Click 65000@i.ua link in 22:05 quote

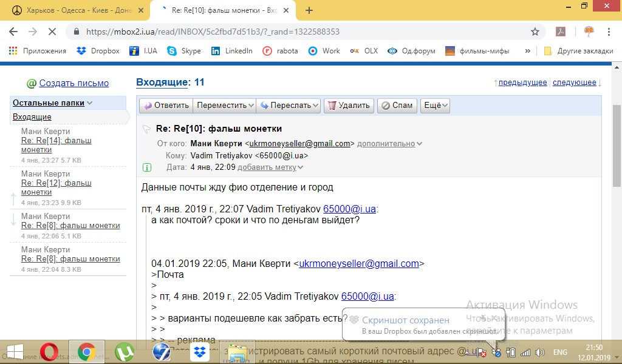coord(367,296)
